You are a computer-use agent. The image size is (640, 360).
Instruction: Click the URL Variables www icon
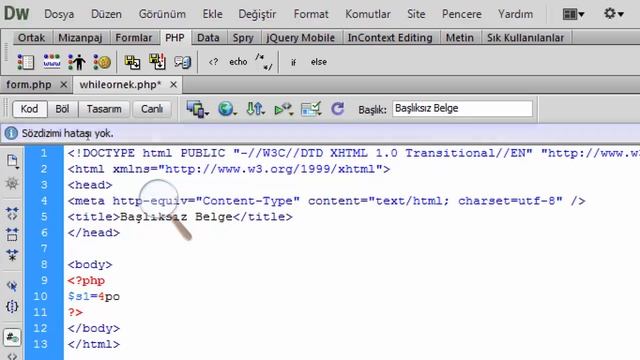pos(52,62)
